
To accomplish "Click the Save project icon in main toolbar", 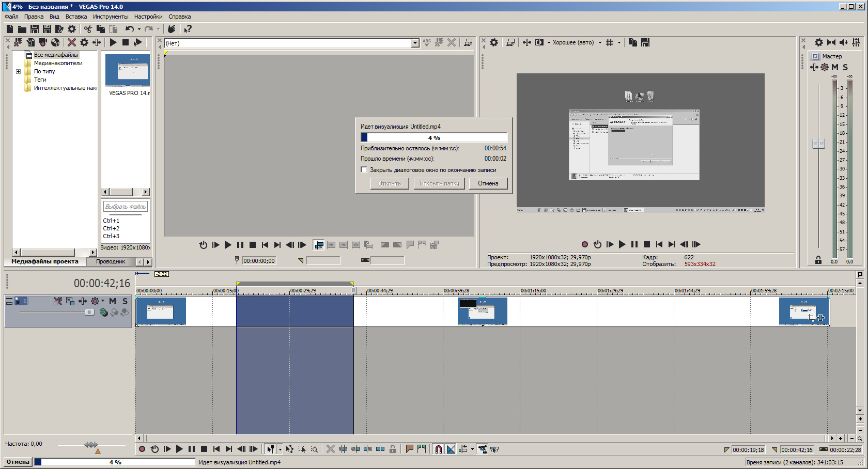I will click(x=35, y=29).
